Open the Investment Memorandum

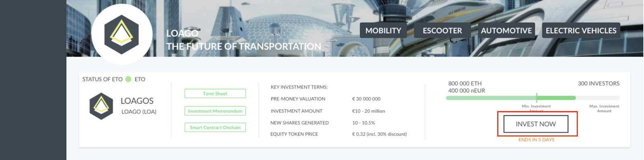click(x=215, y=111)
